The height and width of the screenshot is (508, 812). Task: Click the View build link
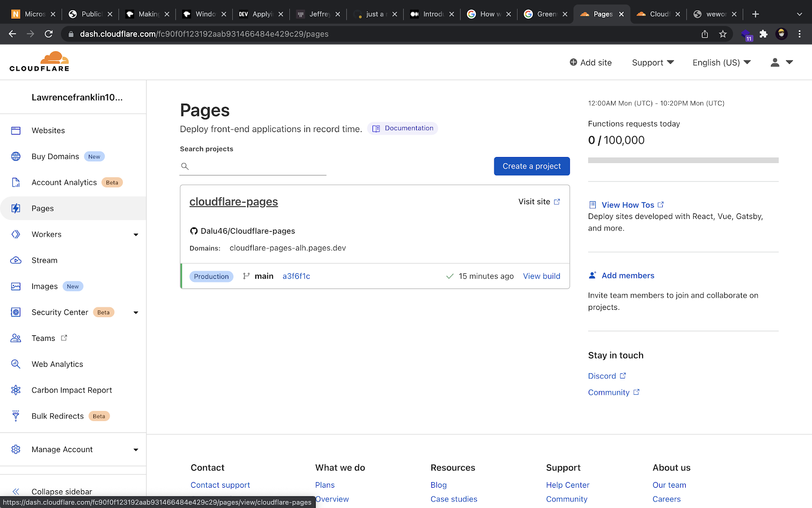(542, 276)
